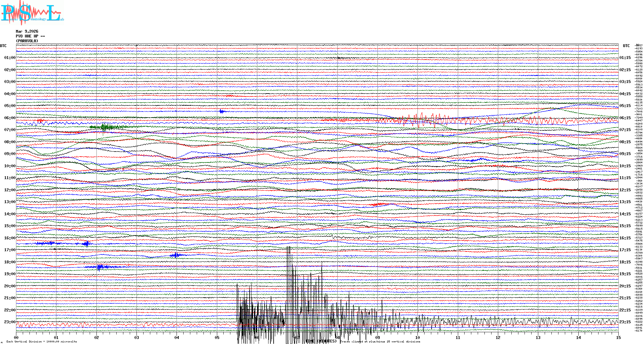Viewport: 644px width, 346px height.
Task: Click the 23:15 label on right side
Action: pyautogui.click(x=625, y=322)
